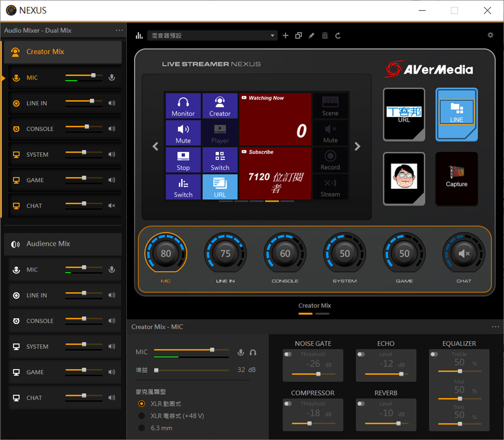Screen dimensions: 504x440
Task: Open settings gear icon
Action: tap(490, 35)
